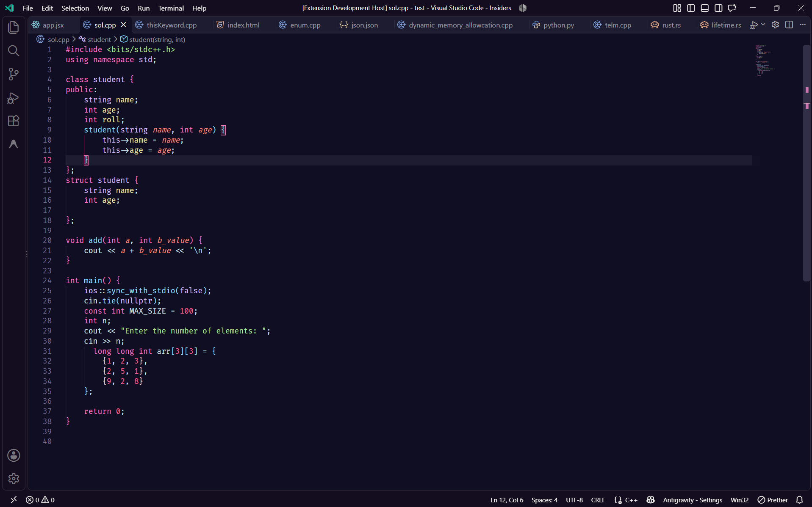Viewport: 812px width, 507px height.
Task: Click the vertical editor scrollbar
Action: [806, 163]
